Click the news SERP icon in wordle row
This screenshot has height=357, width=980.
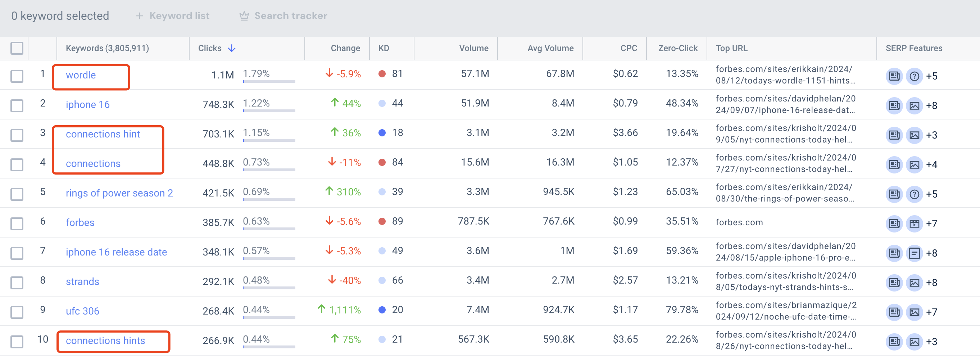coord(894,76)
